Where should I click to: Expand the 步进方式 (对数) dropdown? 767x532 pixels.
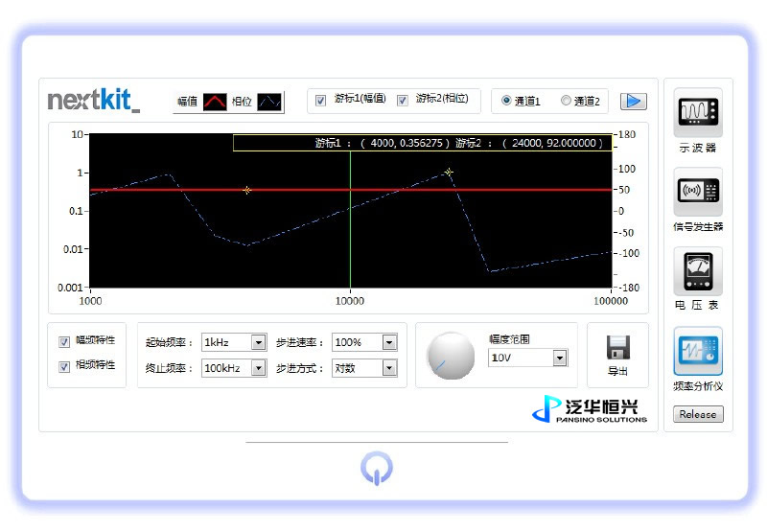pos(388,367)
